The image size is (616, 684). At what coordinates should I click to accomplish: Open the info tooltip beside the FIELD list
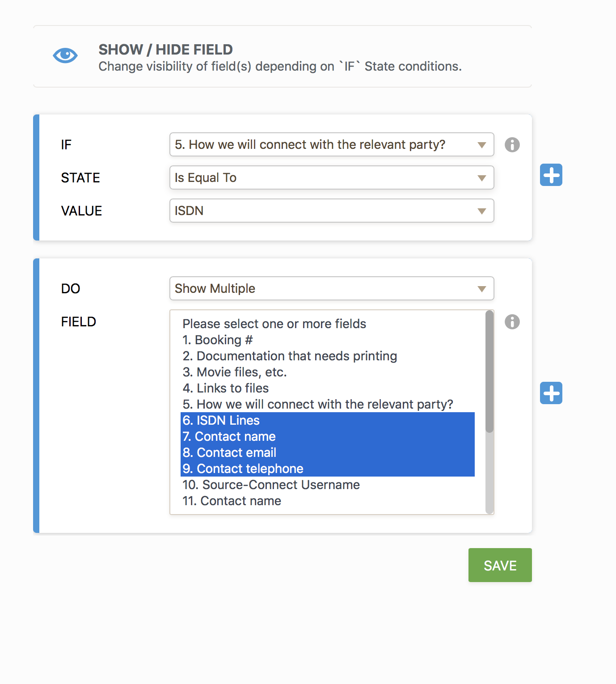(512, 321)
